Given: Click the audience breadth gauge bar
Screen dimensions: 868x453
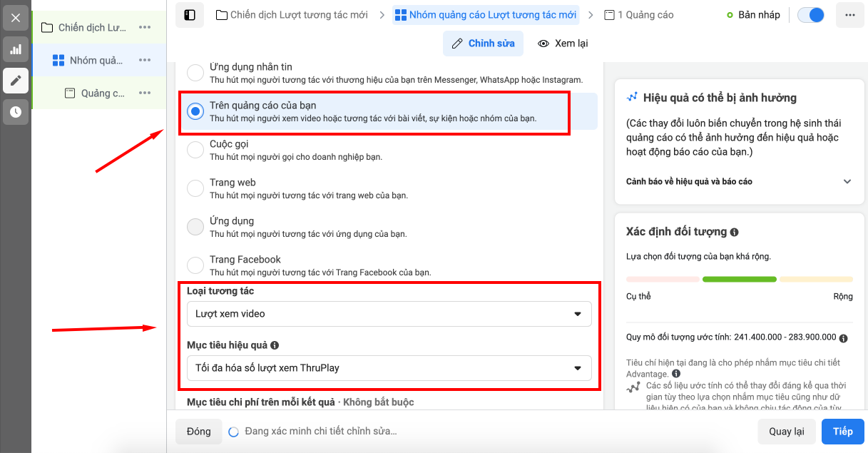Looking at the screenshot, I should coord(739,279).
